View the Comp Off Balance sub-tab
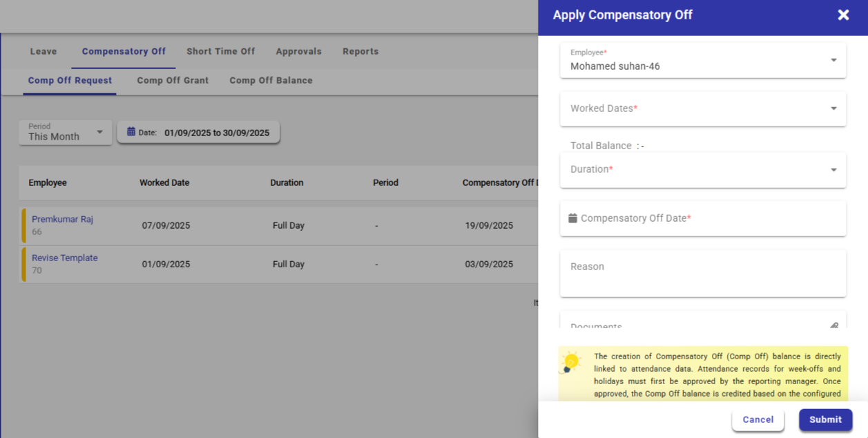 (271, 81)
